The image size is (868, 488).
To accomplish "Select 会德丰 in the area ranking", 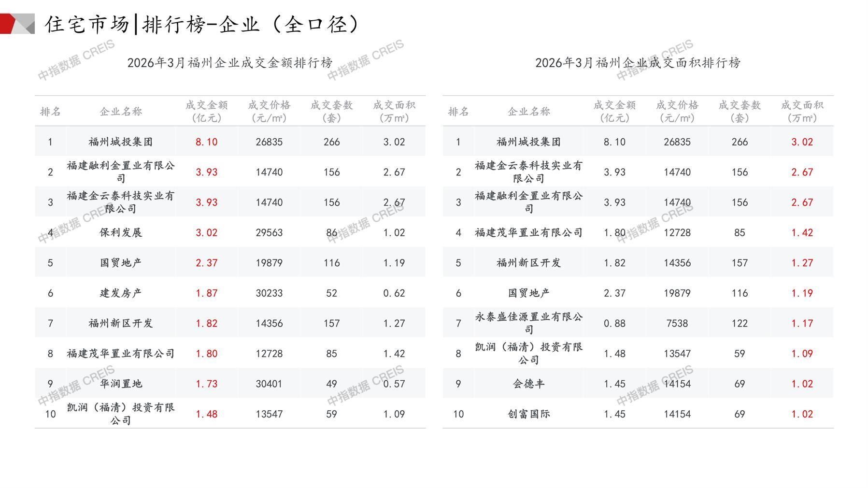I will [528, 384].
